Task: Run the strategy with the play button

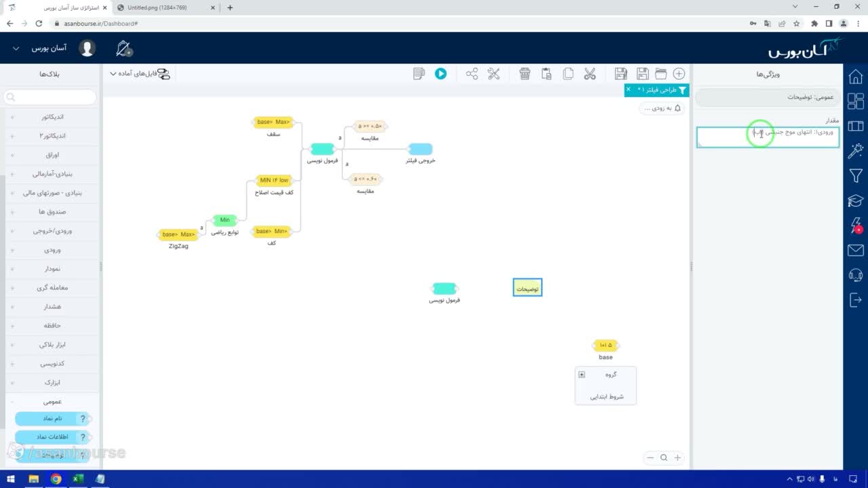Action: pyautogui.click(x=441, y=74)
